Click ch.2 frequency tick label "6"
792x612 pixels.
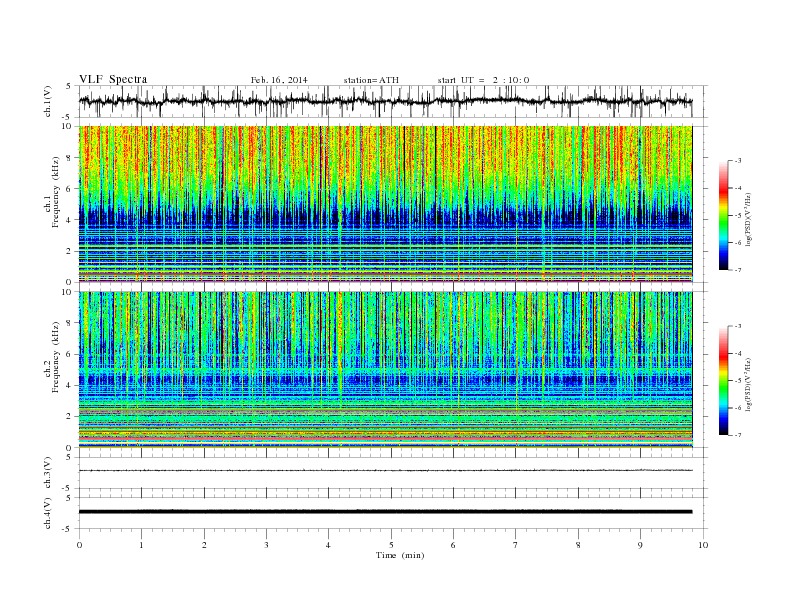pyautogui.click(x=69, y=354)
